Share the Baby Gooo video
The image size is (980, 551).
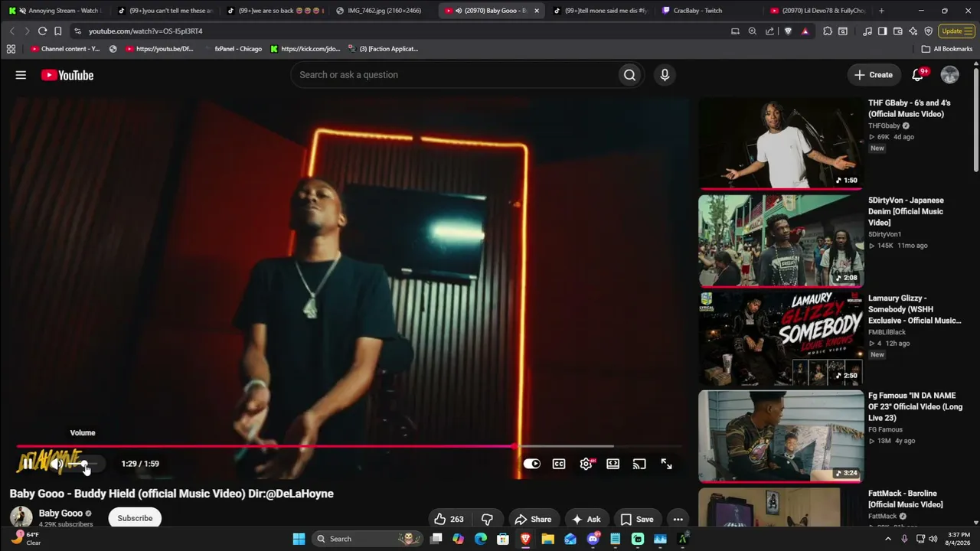(x=533, y=519)
